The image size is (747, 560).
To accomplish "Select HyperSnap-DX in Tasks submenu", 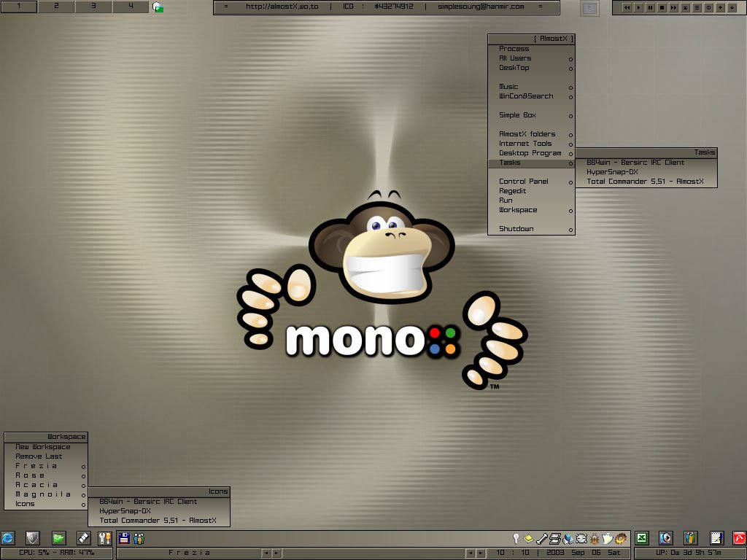I will [x=646, y=172].
